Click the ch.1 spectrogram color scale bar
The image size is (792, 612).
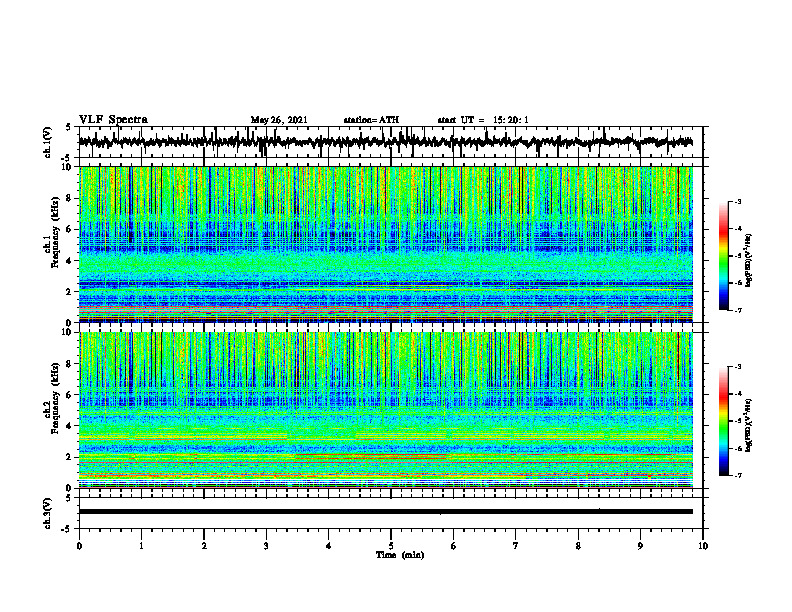(724, 256)
